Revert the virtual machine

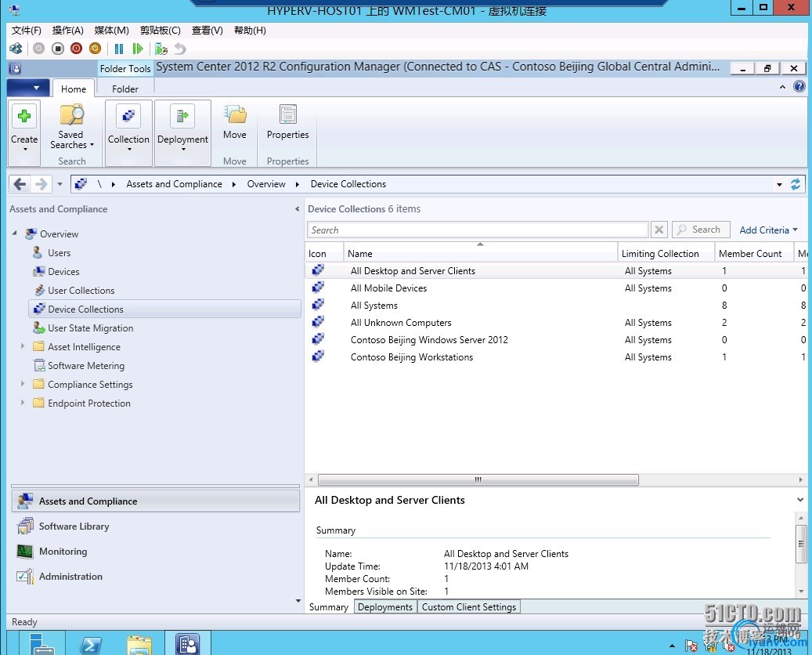[179, 49]
